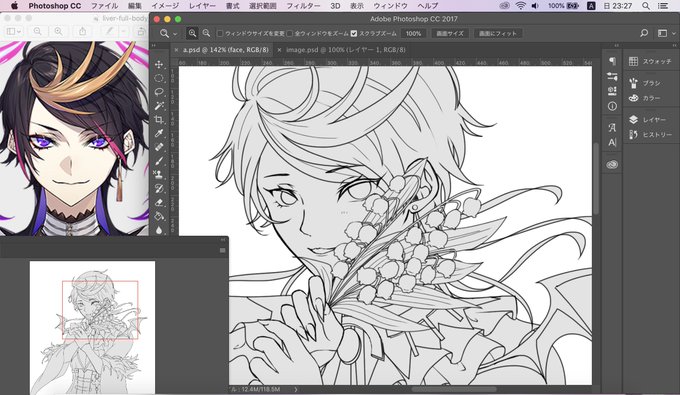Enable ウィンドウサイズを変更 checkbox
Viewport: 680px width, 395px height.
(x=220, y=33)
